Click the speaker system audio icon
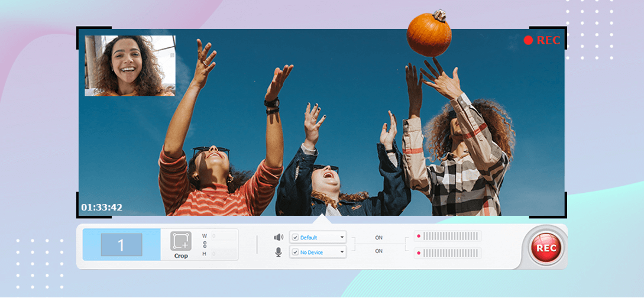 pos(279,237)
